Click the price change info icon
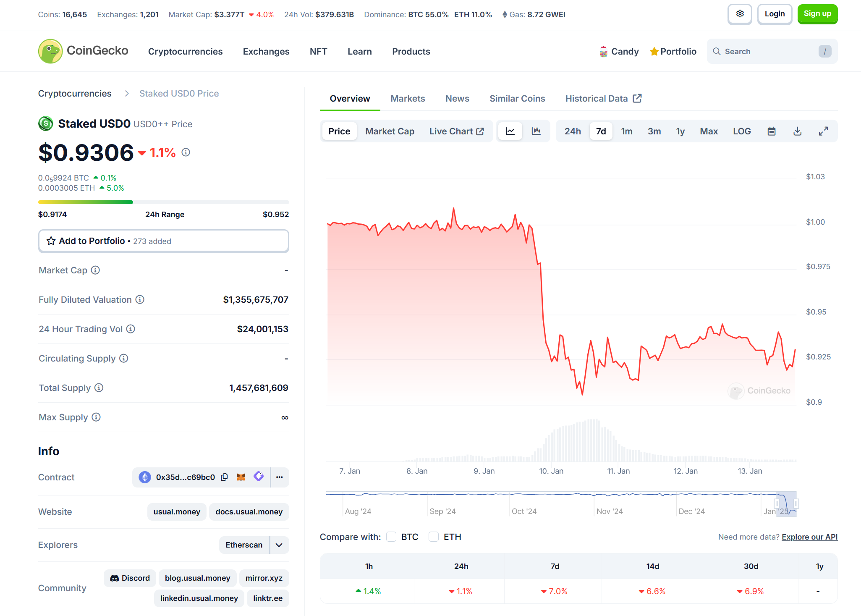The height and width of the screenshot is (616, 861). (x=186, y=152)
